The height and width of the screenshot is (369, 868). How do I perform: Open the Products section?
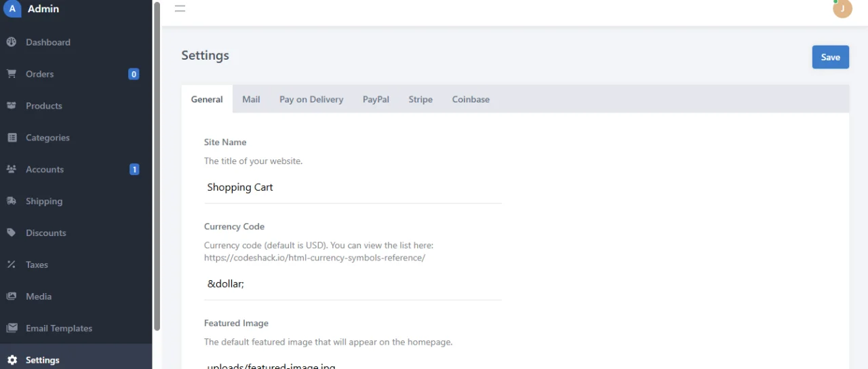tap(76, 106)
